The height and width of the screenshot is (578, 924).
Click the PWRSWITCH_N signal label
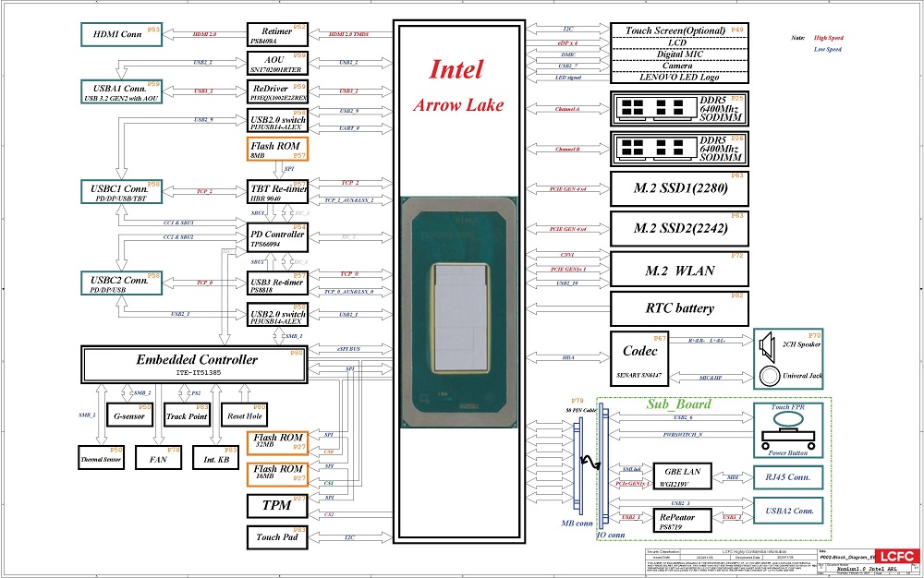[x=683, y=434]
